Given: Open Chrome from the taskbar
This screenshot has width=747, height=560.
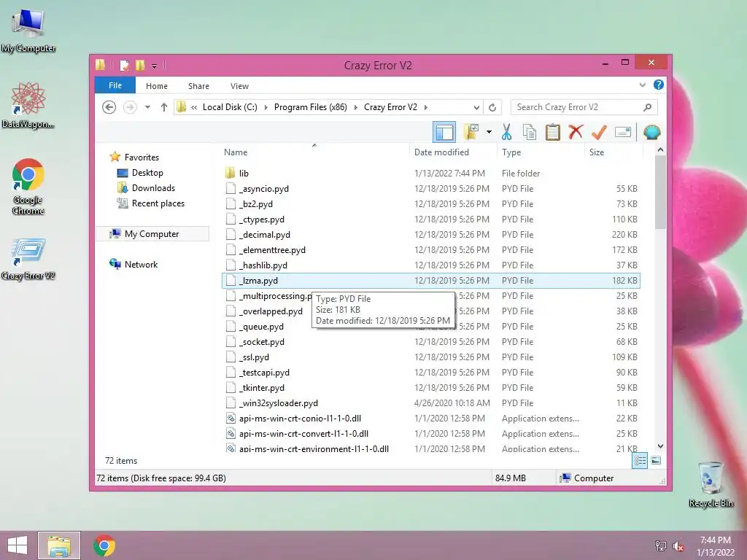Looking at the screenshot, I should [104, 545].
